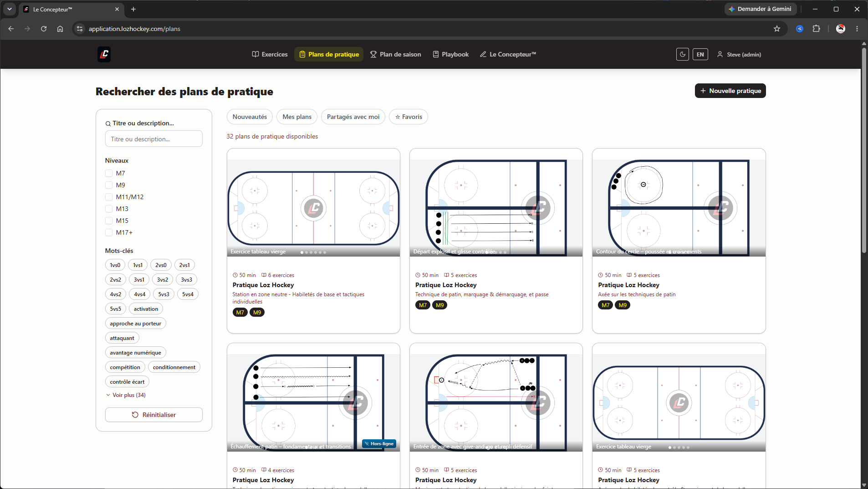The width and height of the screenshot is (868, 489).
Task: Click the Titre ou description search field
Action: tap(154, 139)
